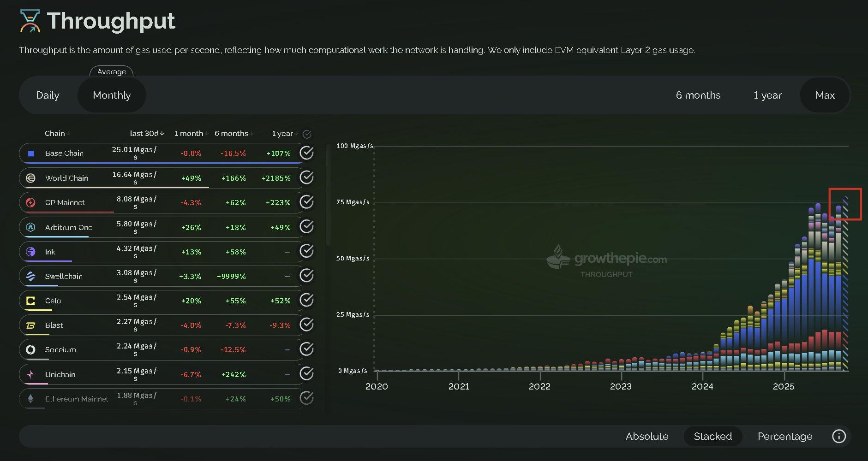Viewport: 868px width, 461px height.
Task: Toggle Ink chain checkmark
Action: click(x=306, y=251)
